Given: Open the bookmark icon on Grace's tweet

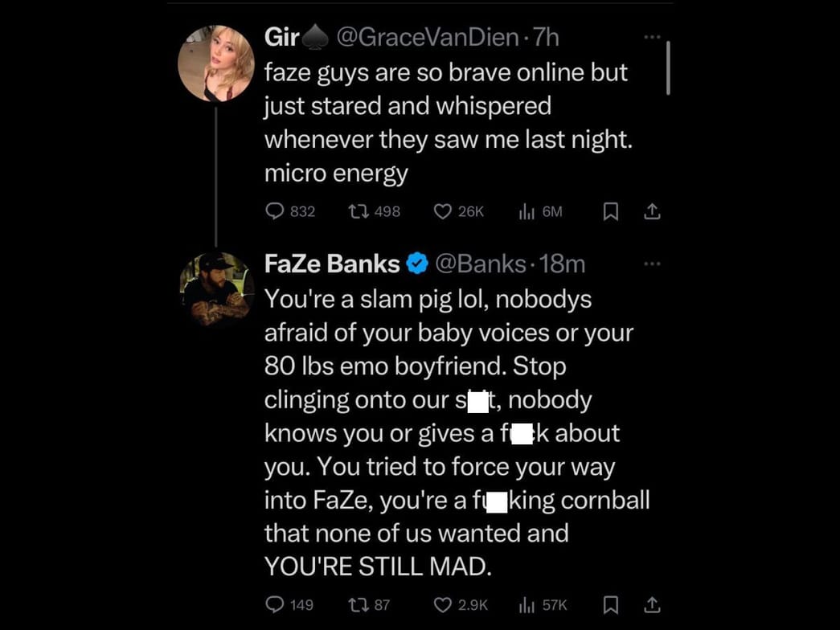Looking at the screenshot, I should click(x=611, y=211).
